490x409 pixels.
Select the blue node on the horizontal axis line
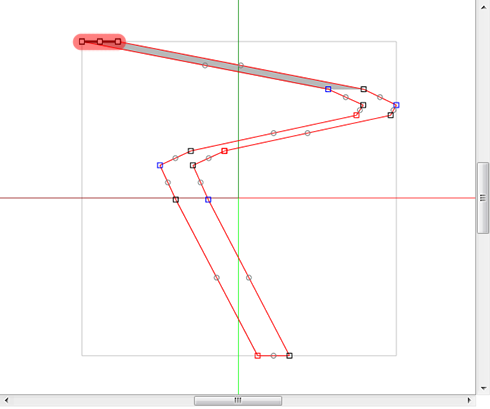[x=208, y=200]
